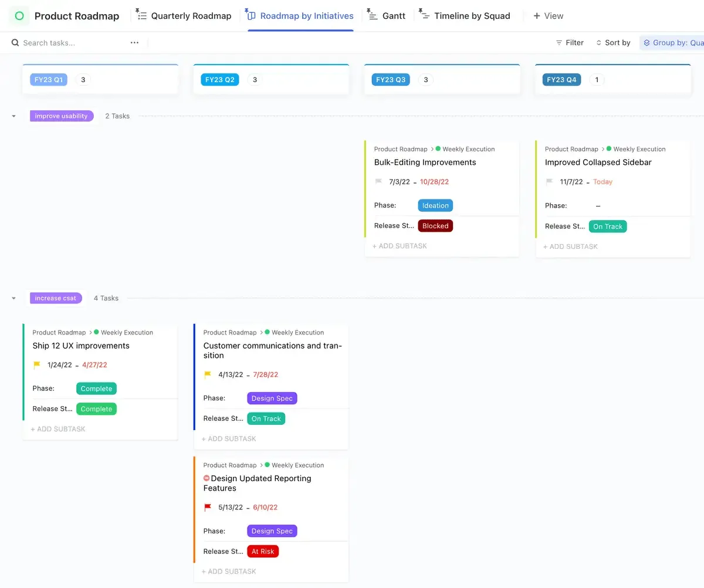Add subtask to Customer communications card
This screenshot has height=588, width=704.
(229, 439)
